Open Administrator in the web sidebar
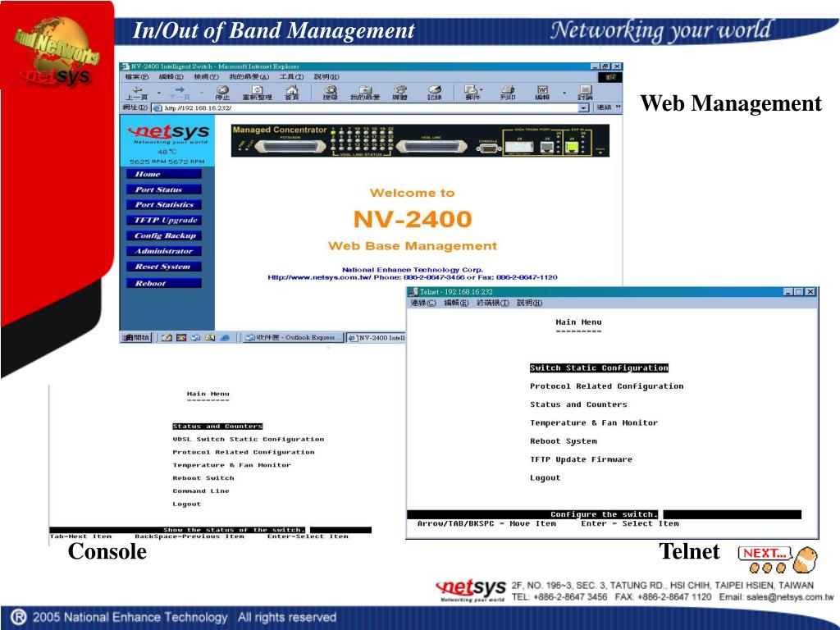The height and width of the screenshot is (630, 840). pos(164,251)
